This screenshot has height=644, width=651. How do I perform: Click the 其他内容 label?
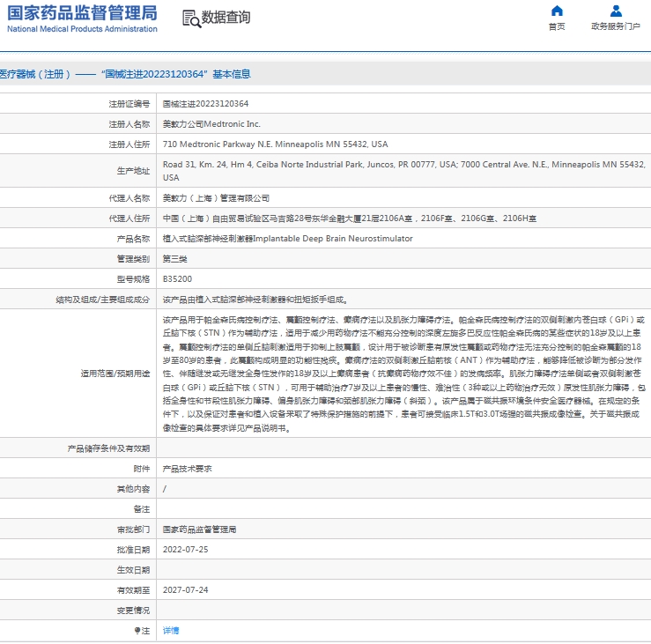click(133, 489)
